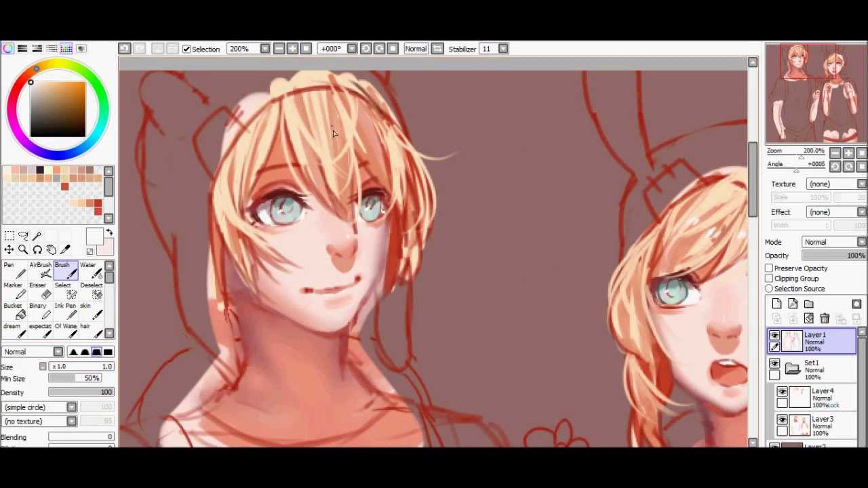Screen dimensions: 868x488
Task: Activate the rotate canvas tool
Action: pos(37,250)
